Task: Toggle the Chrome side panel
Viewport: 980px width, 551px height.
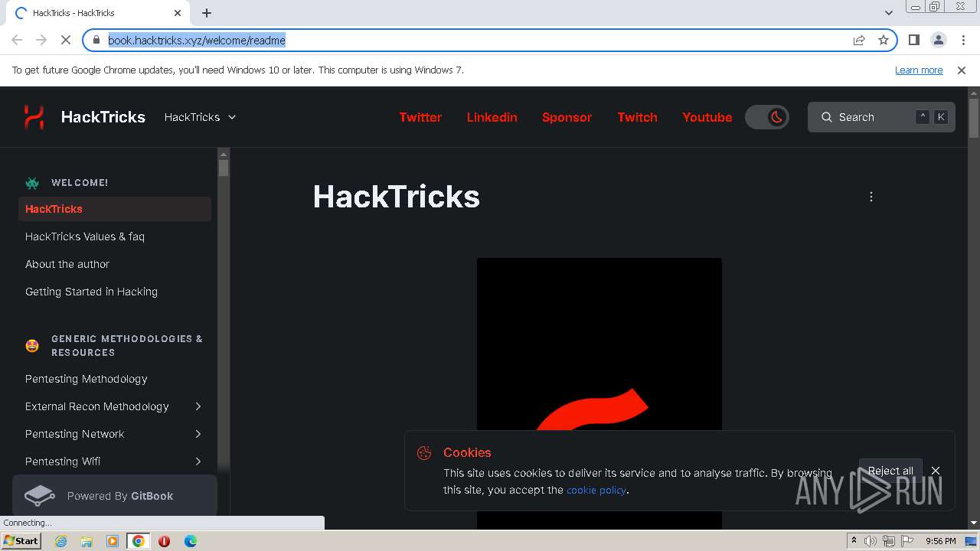Action: pos(913,40)
